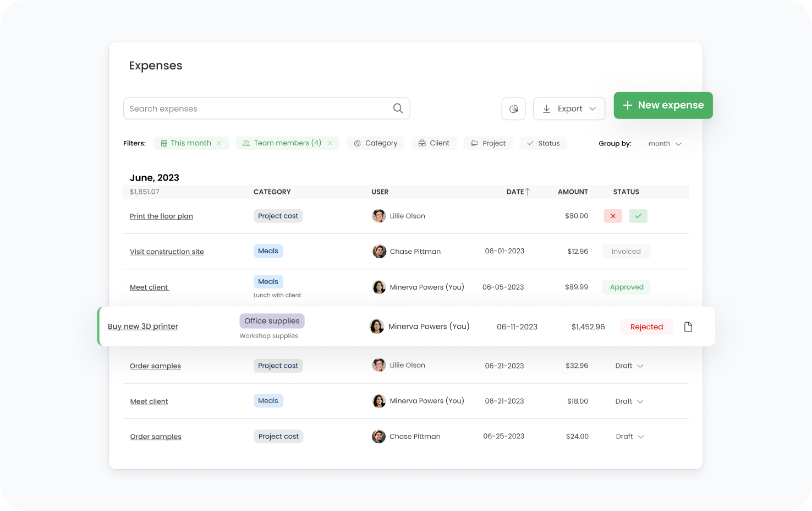Create a New expense

coord(663,105)
